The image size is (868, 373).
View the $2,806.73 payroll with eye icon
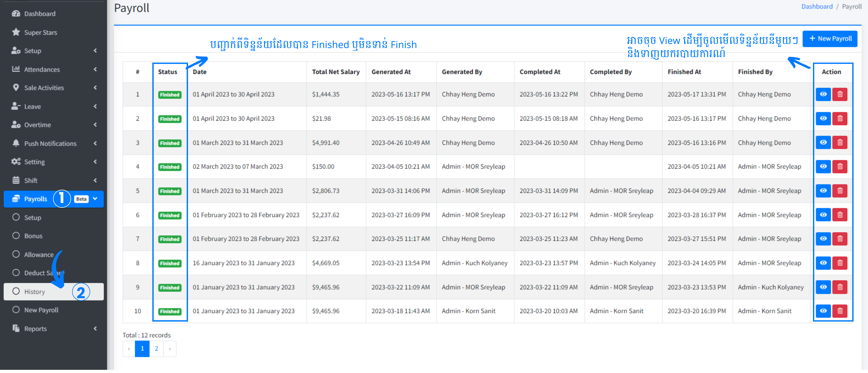click(x=823, y=191)
